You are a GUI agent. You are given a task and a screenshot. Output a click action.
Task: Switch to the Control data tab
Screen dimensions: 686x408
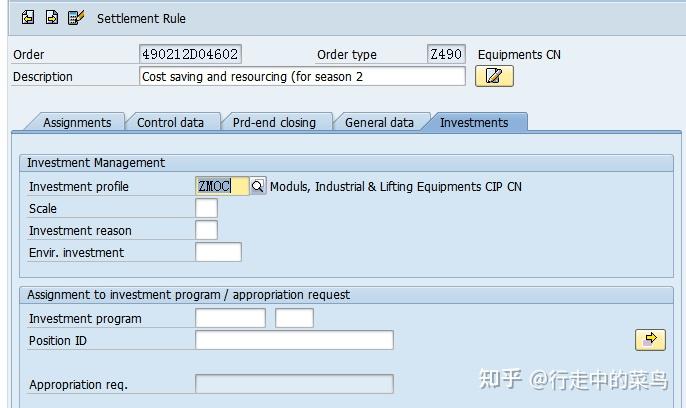170,122
